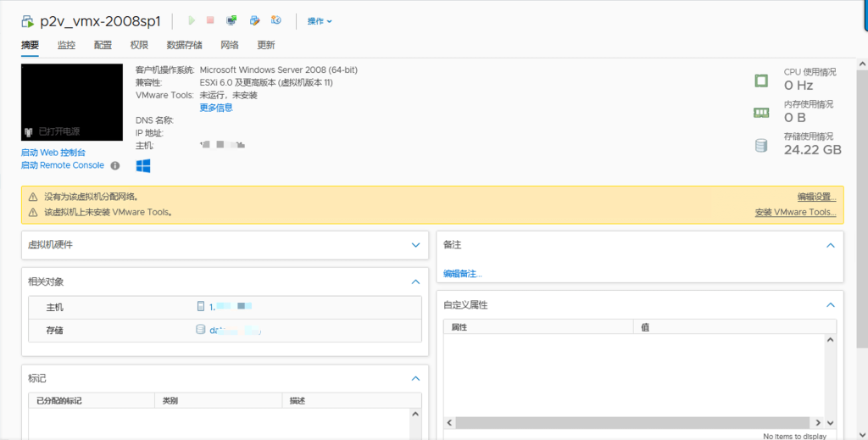Image resolution: width=868 pixels, height=440 pixels.
Task: Click the 未运行，未安装 VMware Tools status
Action: click(x=229, y=95)
